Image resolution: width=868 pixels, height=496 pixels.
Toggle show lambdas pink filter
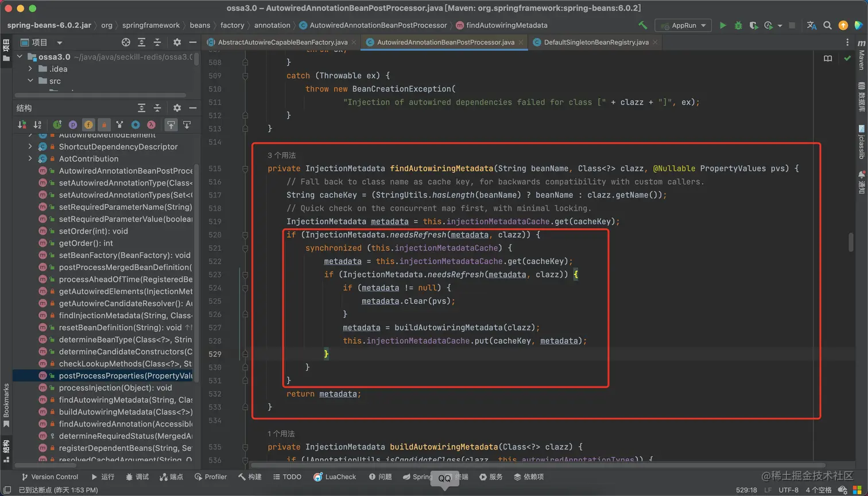coord(151,125)
